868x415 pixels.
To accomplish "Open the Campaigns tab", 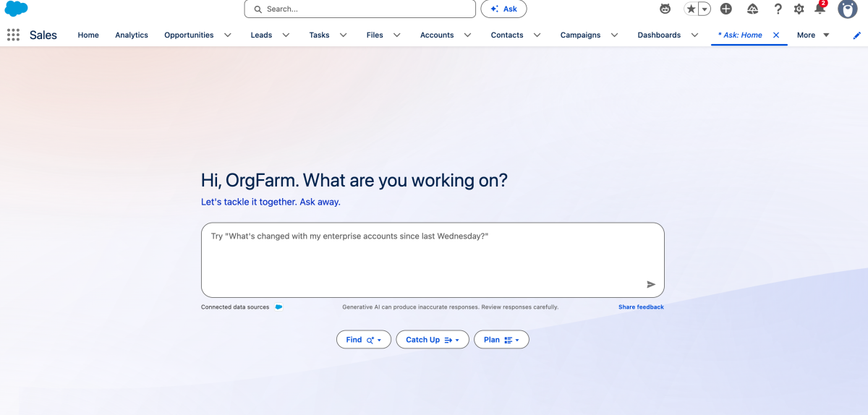I will (x=580, y=35).
